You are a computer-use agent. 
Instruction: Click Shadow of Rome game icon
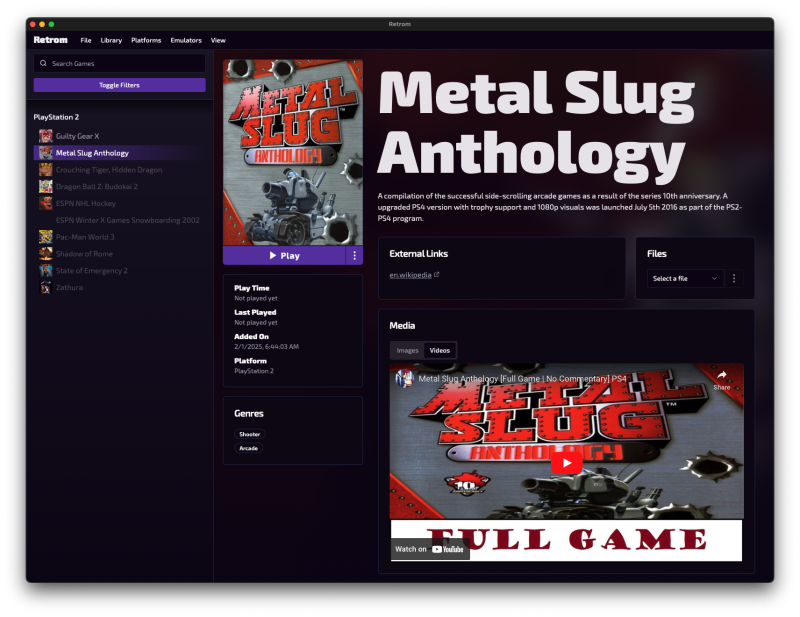(45, 254)
